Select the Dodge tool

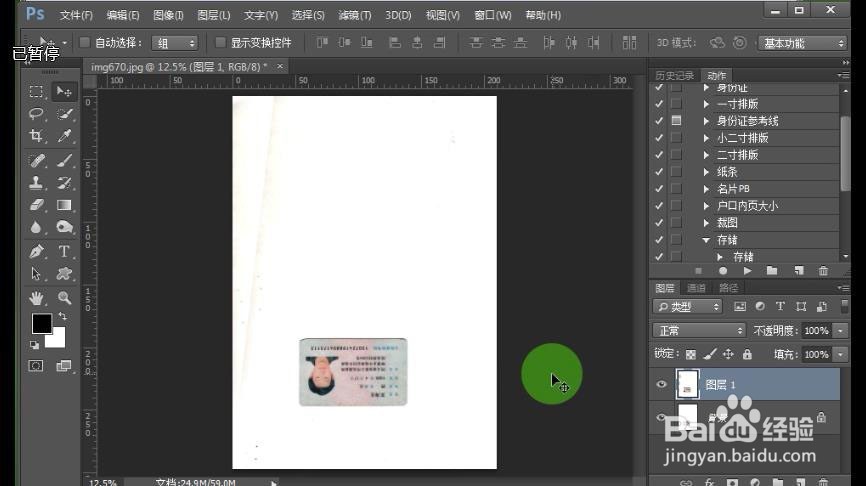coord(64,227)
